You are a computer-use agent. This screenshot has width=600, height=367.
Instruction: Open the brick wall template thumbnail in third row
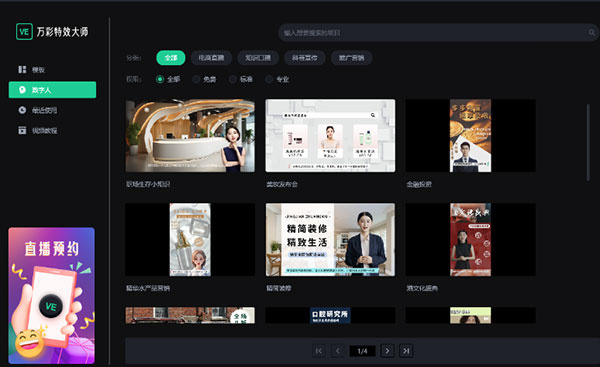click(x=190, y=315)
